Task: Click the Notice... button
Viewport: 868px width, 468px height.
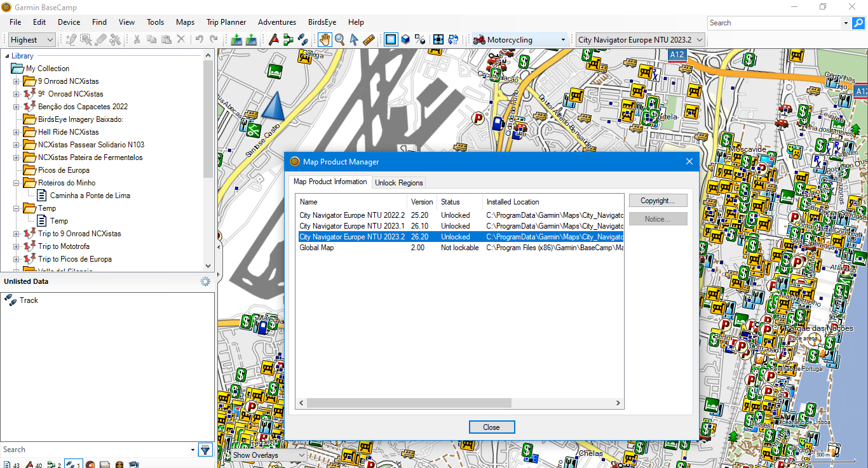Action: 658,219
